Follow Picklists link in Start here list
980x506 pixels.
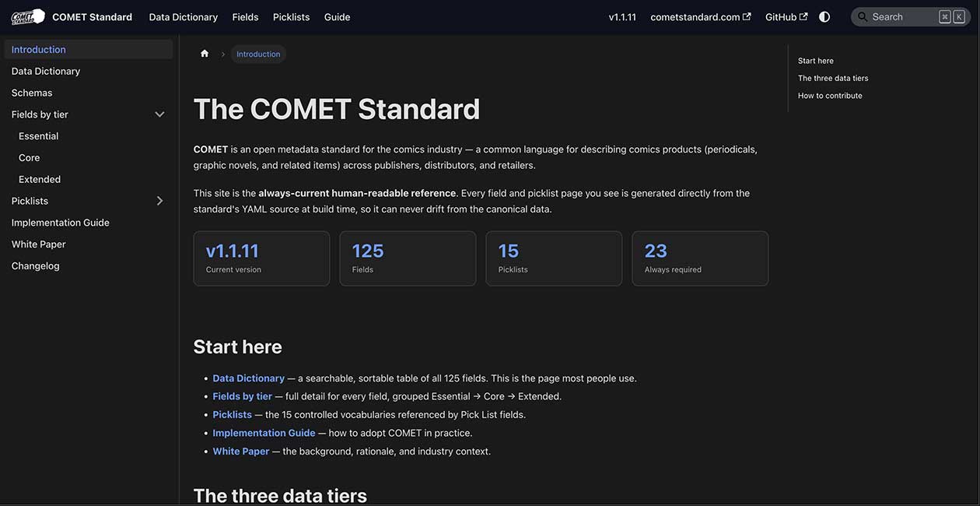233,415
